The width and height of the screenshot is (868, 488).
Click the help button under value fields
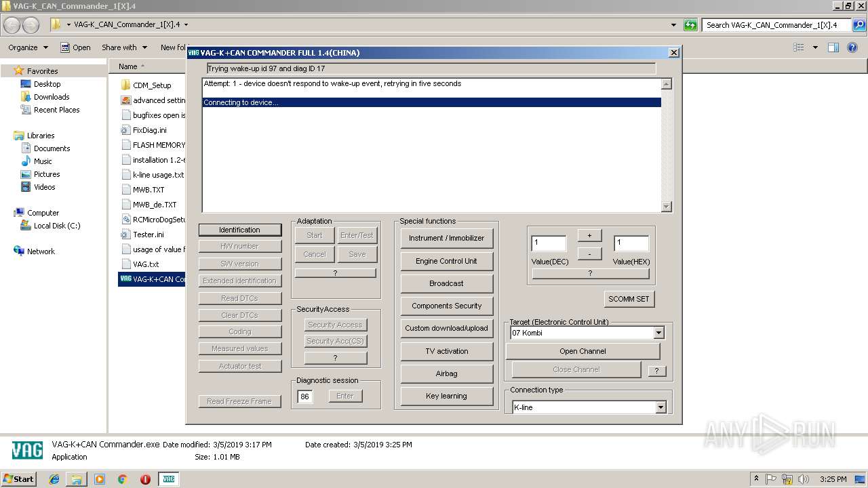coord(590,274)
